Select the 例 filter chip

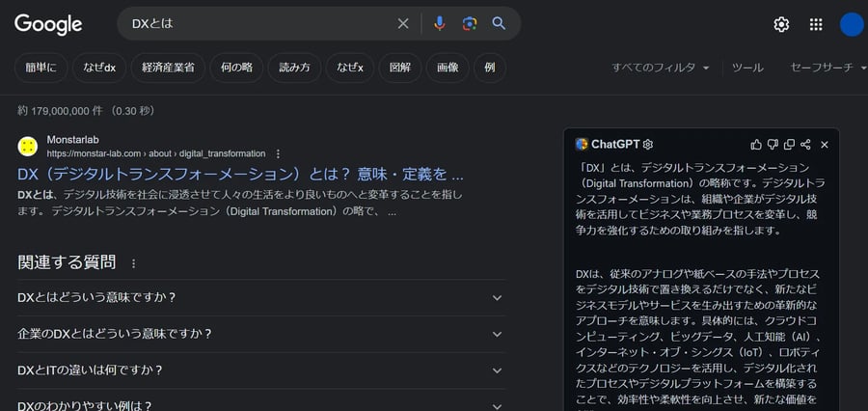point(489,68)
